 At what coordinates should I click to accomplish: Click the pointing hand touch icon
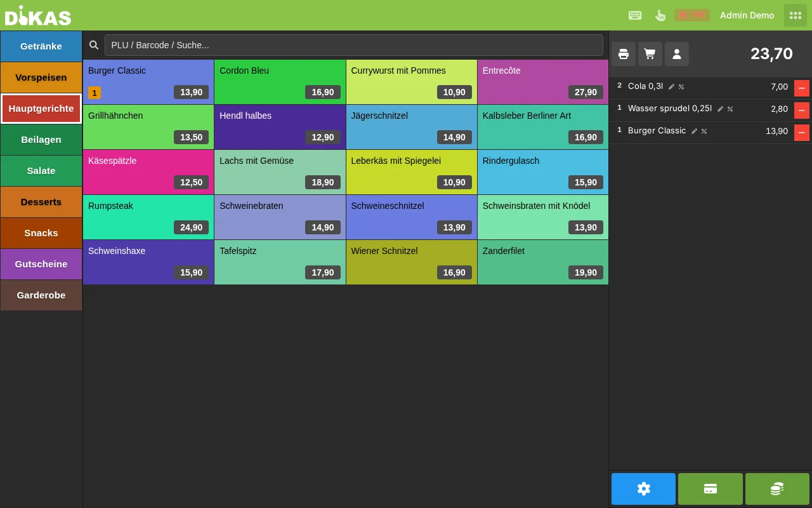click(x=660, y=15)
